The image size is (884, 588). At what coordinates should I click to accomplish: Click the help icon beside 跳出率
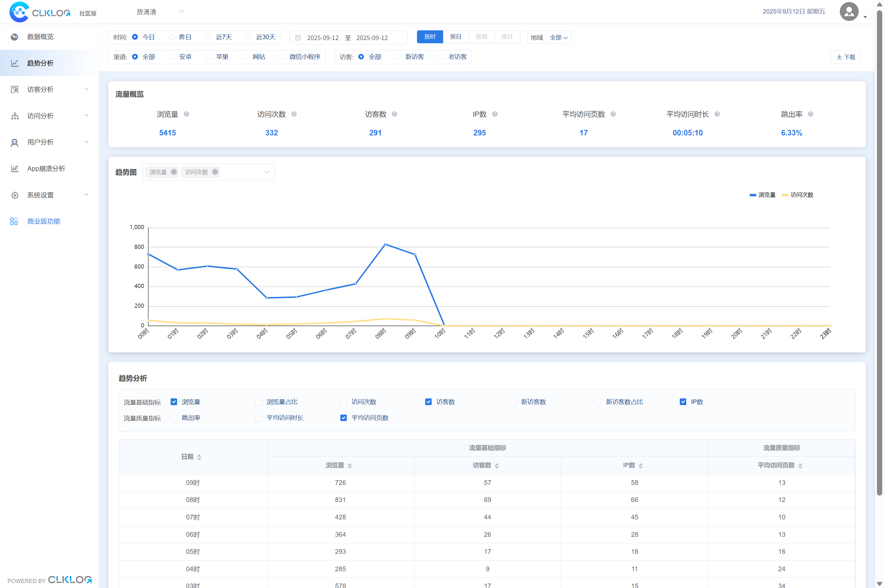pyautogui.click(x=810, y=114)
